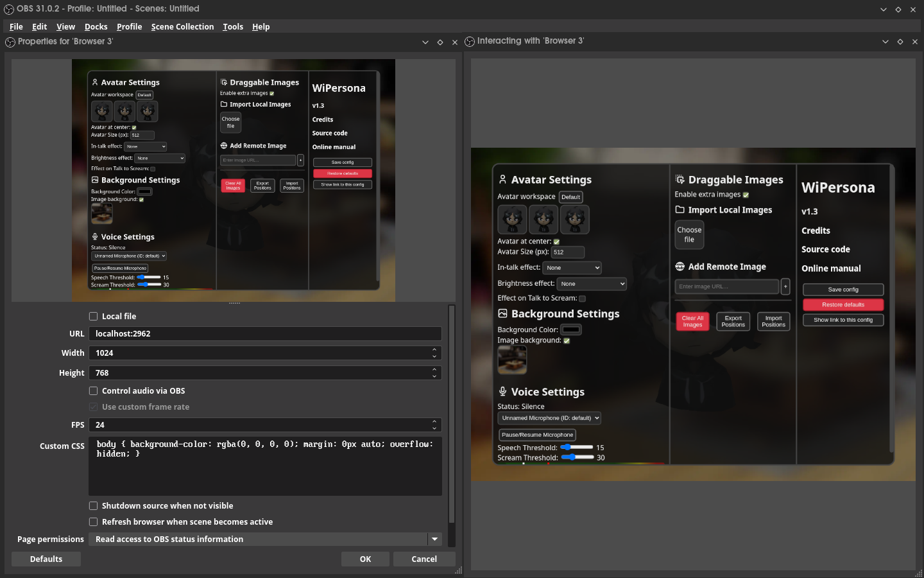The width and height of the screenshot is (924, 578).
Task: Click the background image thumbnail in Interact window
Action: coord(512,360)
